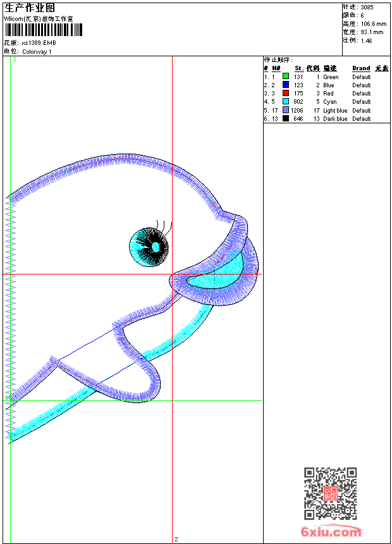Click the red thread color swatch

coord(286,93)
